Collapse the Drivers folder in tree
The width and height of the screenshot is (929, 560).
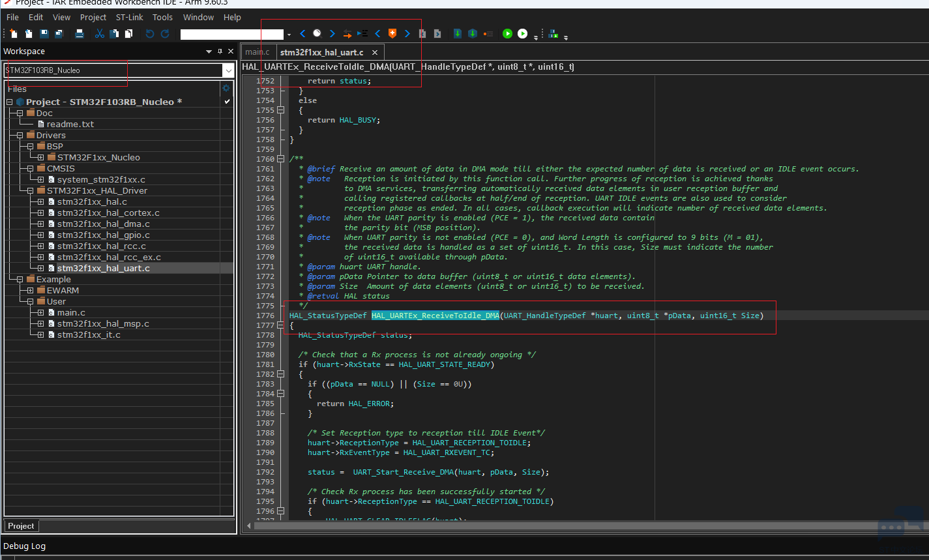[x=20, y=136]
